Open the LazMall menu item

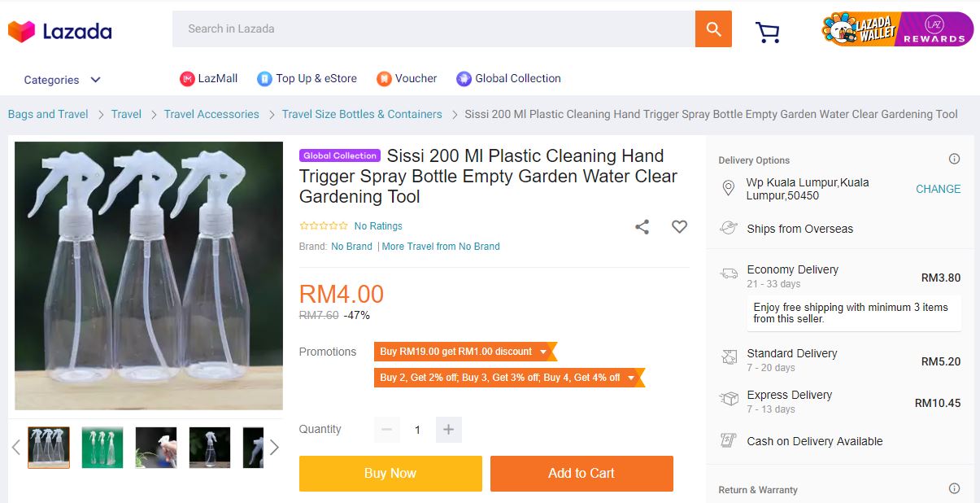tap(209, 79)
